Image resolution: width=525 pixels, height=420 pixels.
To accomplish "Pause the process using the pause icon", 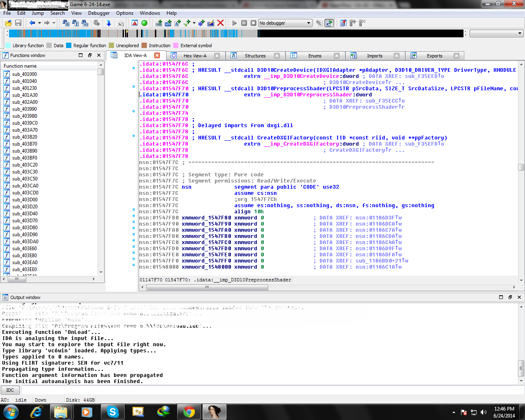I will click(244, 23).
